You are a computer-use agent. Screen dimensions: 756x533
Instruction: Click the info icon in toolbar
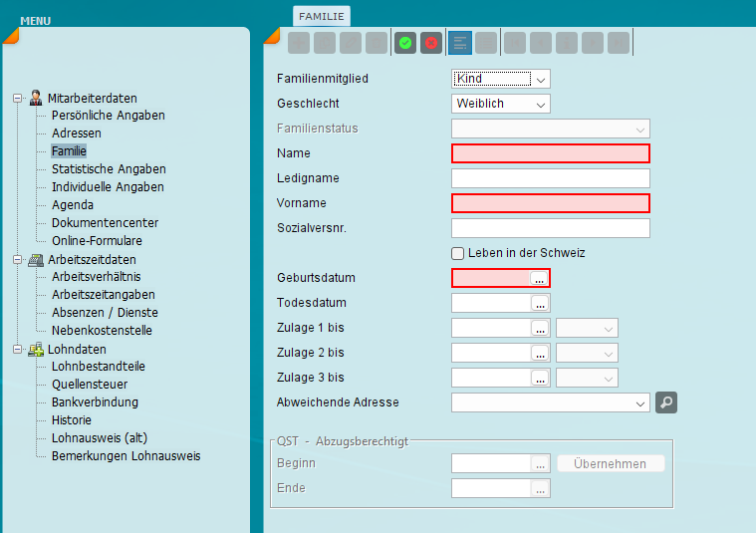[x=567, y=44]
